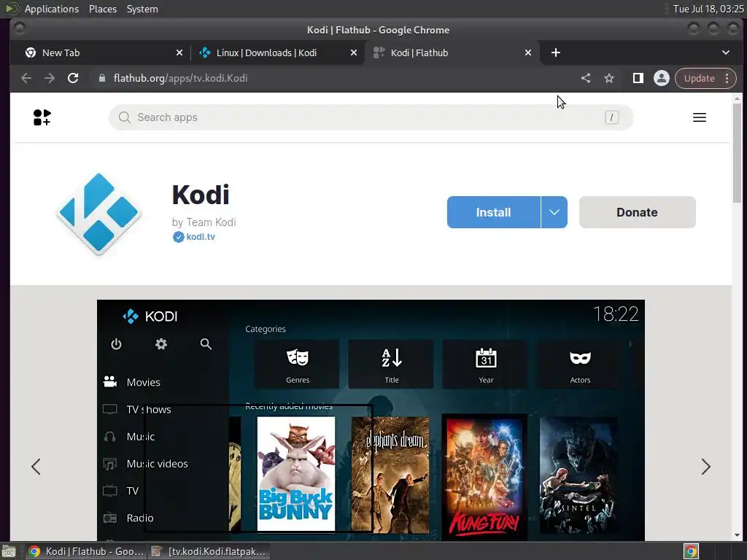Expand the Install options dropdown arrow
Image resolution: width=747 pixels, height=560 pixels.
554,212
